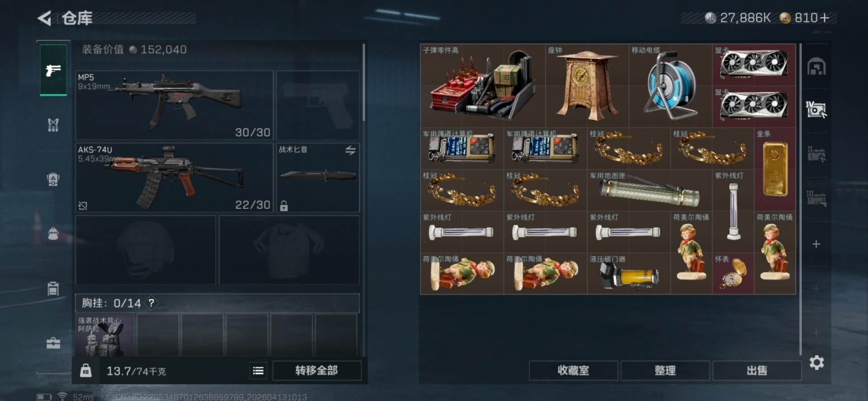868x401 pixels.
Task: Click the warehouse grid scrollbar
Action: [800, 199]
